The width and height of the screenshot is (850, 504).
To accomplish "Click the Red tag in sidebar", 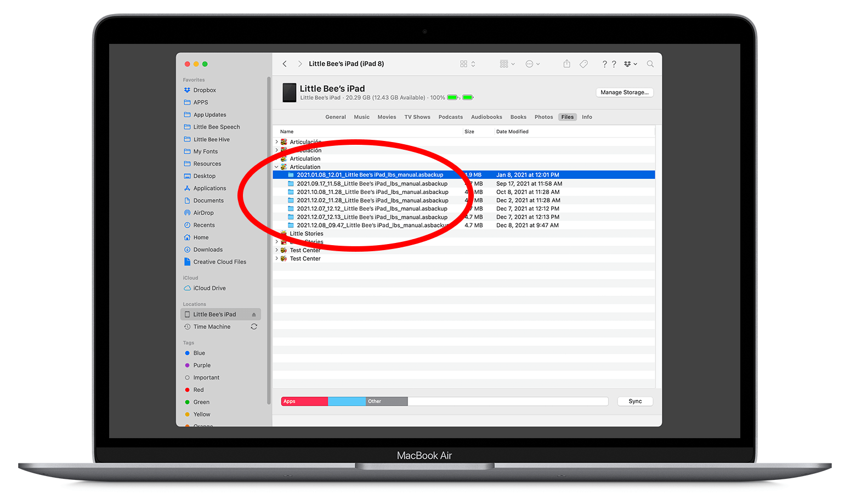I will tap(194, 390).
